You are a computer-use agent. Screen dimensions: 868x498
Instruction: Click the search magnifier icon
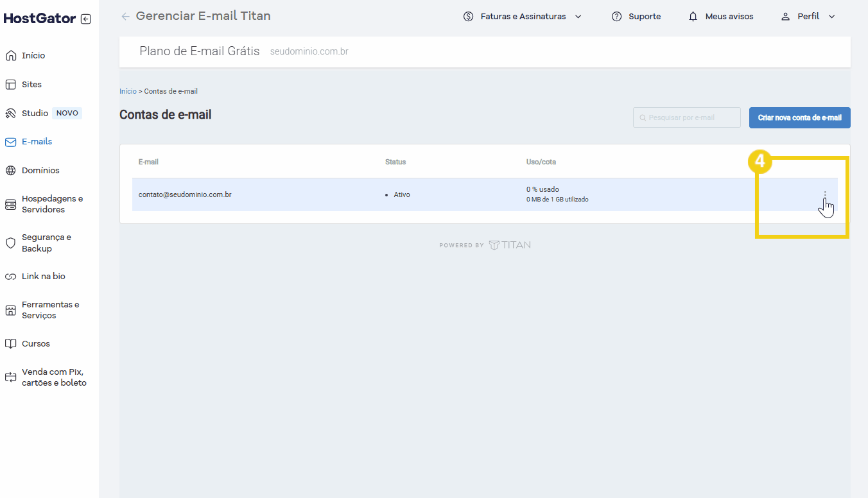pos(643,118)
